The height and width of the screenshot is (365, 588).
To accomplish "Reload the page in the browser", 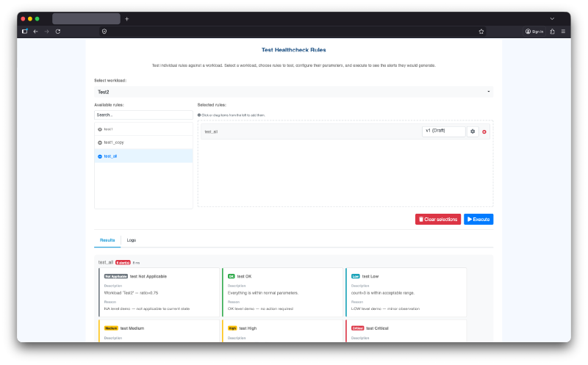I will click(57, 32).
